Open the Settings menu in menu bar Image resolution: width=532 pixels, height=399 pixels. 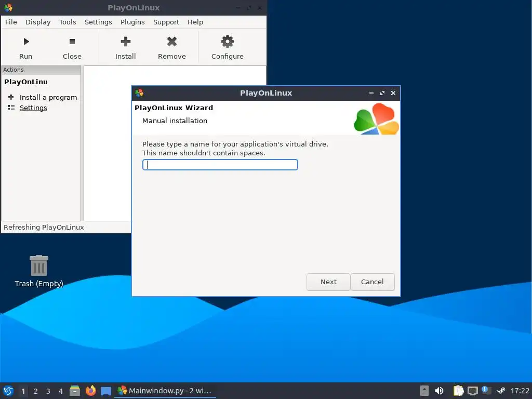coord(98,22)
